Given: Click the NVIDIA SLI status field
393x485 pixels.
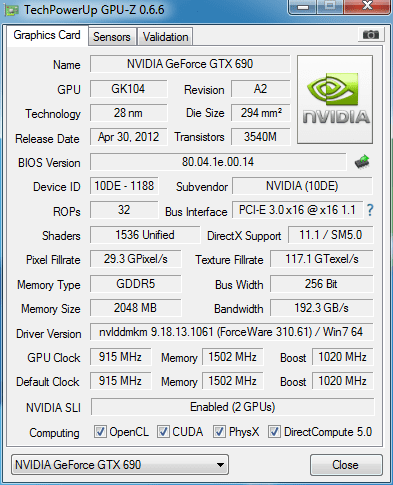Looking at the screenshot, I should tap(232, 407).
